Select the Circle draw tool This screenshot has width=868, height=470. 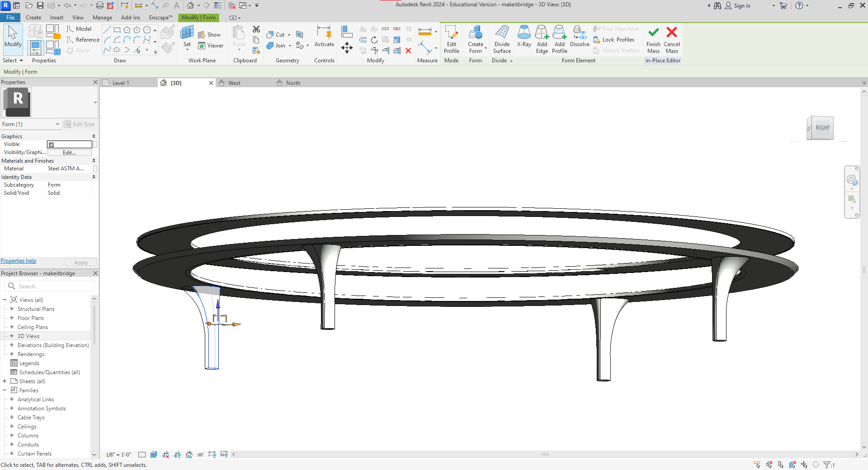pos(147,30)
